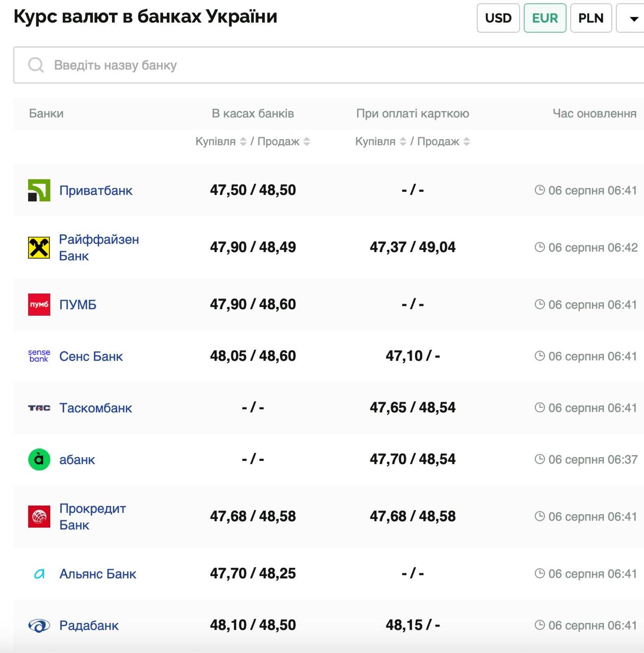
Task: Select the Райффайзен Банк logo
Action: 38,247
